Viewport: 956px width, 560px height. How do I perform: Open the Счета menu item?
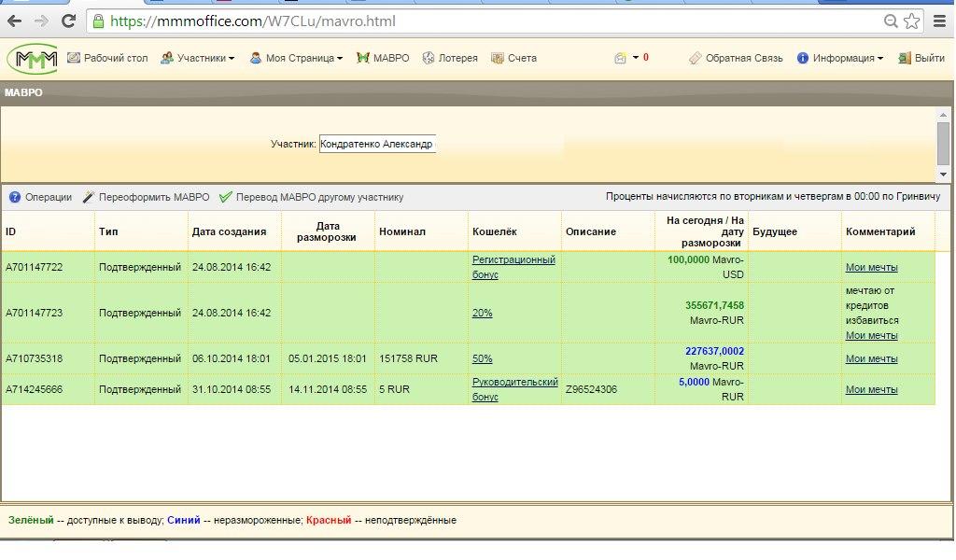click(522, 58)
